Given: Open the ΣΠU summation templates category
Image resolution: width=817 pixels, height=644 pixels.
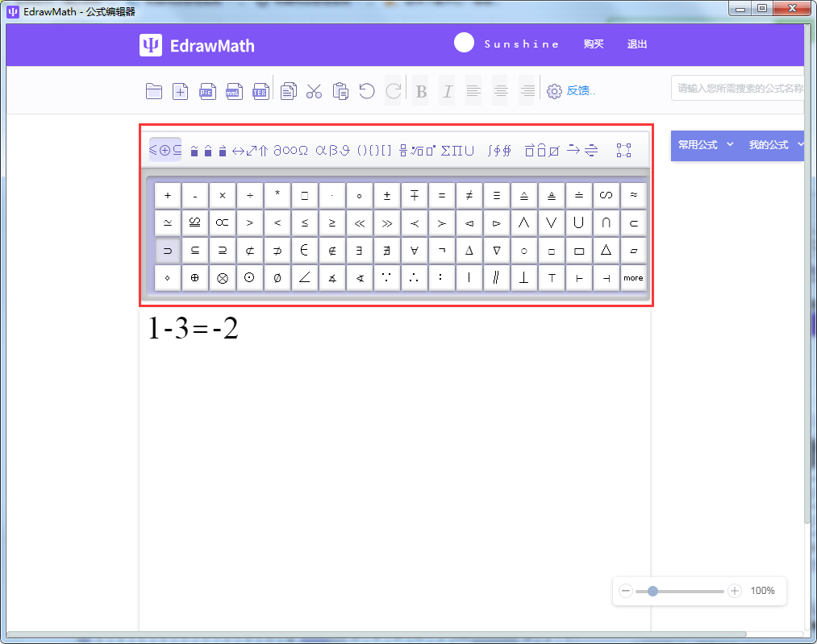Looking at the screenshot, I should pyautogui.click(x=457, y=151).
